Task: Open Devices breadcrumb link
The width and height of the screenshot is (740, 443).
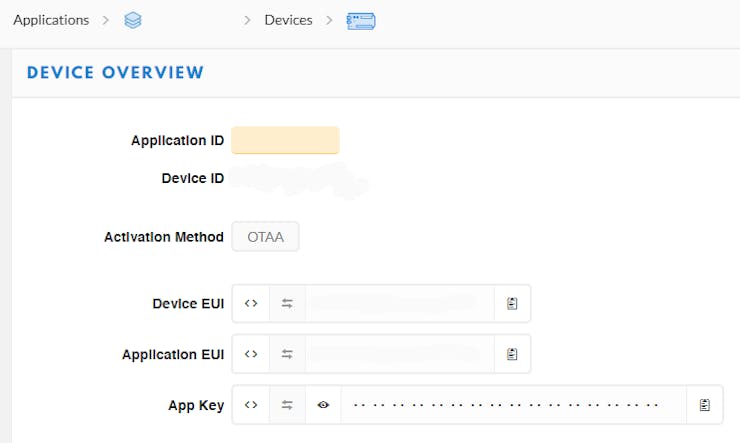Action: [288, 20]
